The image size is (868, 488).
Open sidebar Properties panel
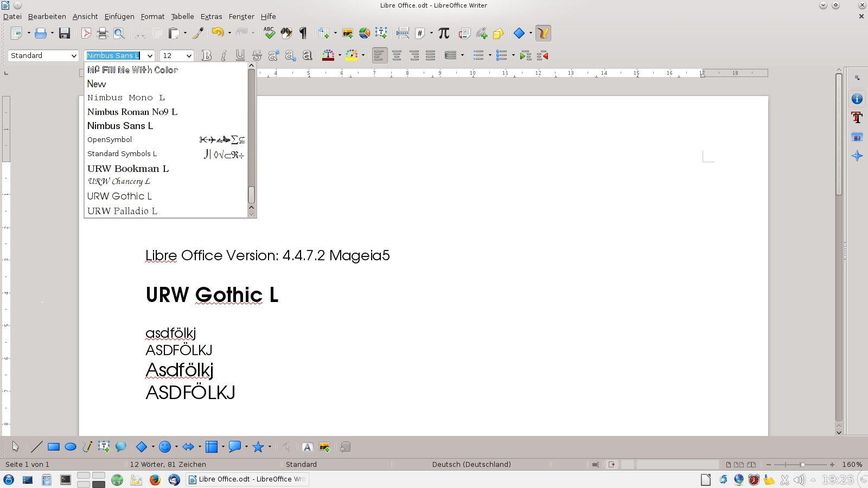click(x=857, y=99)
